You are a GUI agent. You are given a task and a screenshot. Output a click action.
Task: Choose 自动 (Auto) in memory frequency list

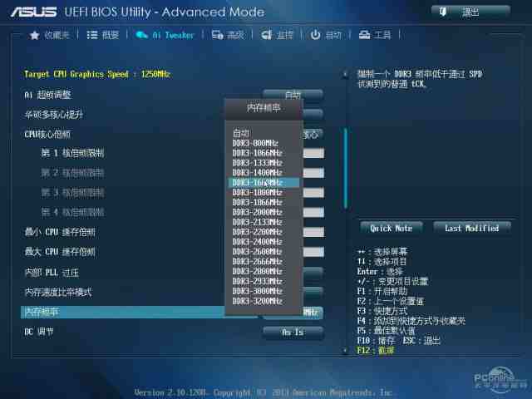[241, 133]
